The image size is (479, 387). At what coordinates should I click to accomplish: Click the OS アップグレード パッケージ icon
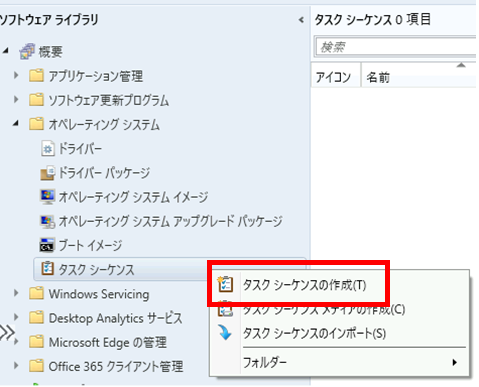coord(47,221)
